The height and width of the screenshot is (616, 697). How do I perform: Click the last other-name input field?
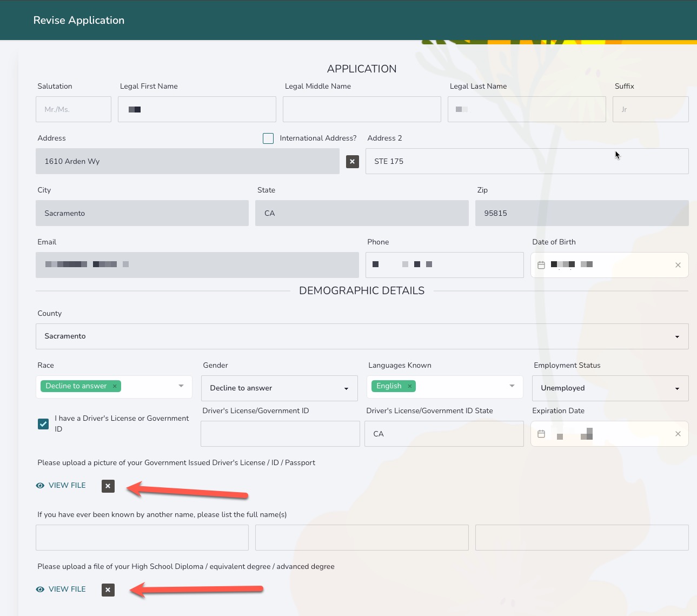pos(582,538)
